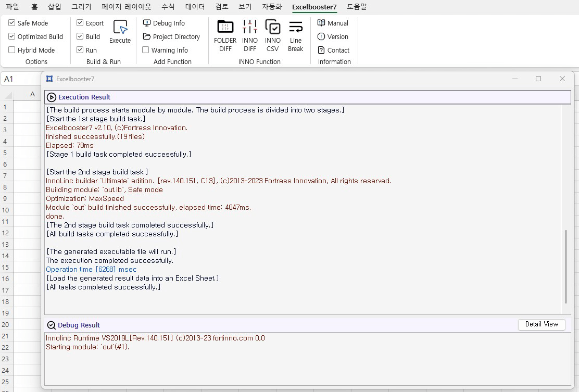
Task: Uncheck Optimized Build option
Action: tap(12, 36)
